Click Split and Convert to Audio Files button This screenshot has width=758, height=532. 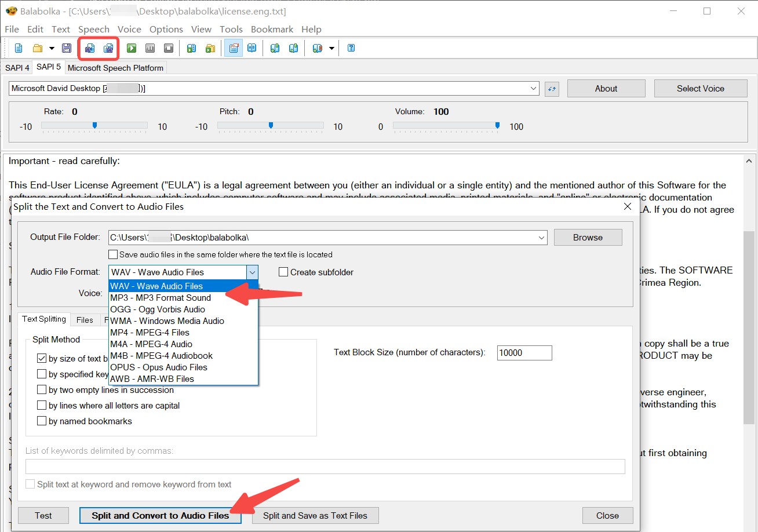point(161,516)
